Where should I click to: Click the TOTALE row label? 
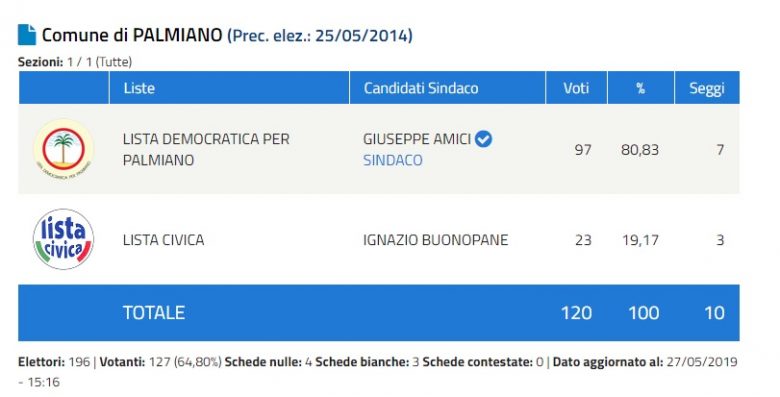click(154, 312)
